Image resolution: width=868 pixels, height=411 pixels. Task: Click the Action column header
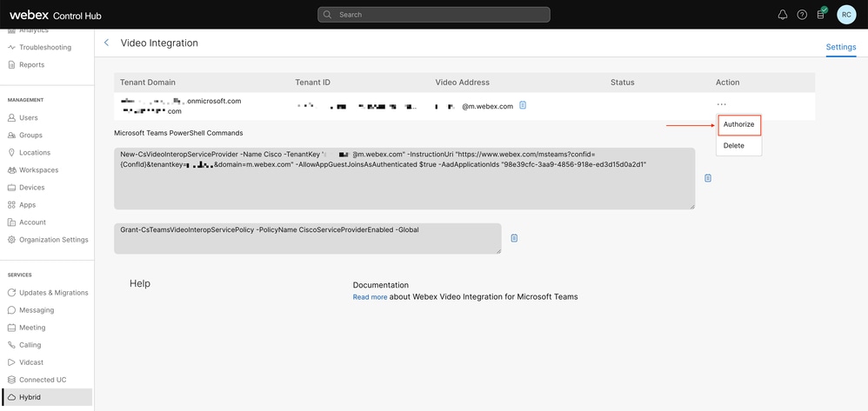coord(727,83)
